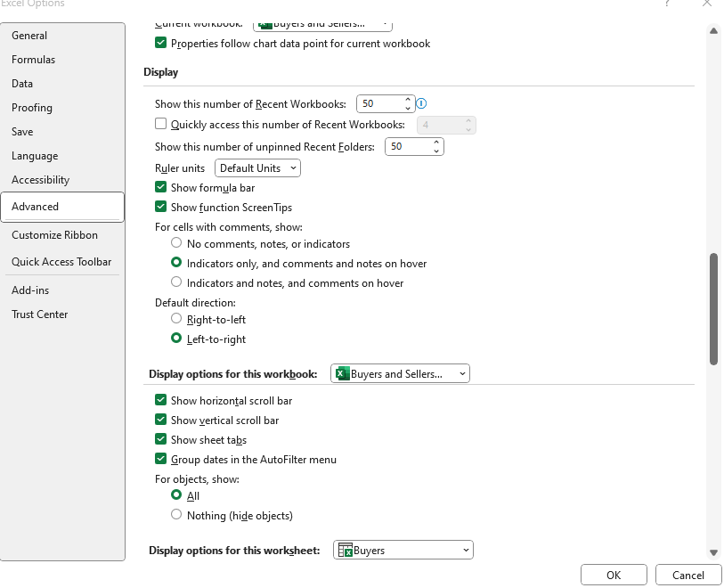Uncheck Show formula bar

tap(160, 187)
